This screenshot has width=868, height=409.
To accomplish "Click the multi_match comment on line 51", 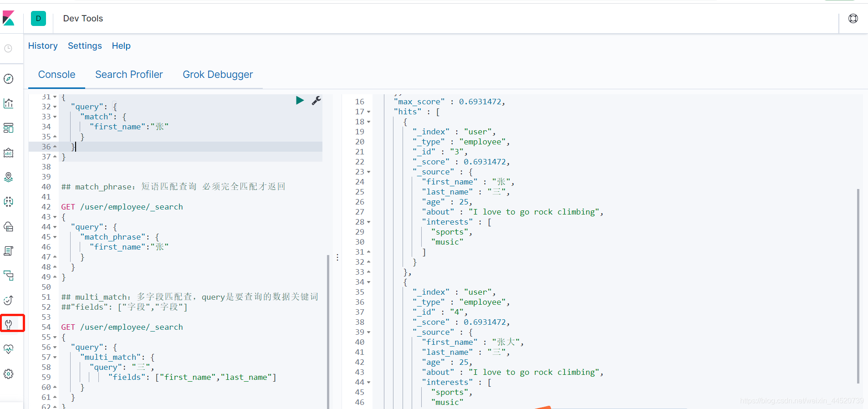I will (190, 297).
